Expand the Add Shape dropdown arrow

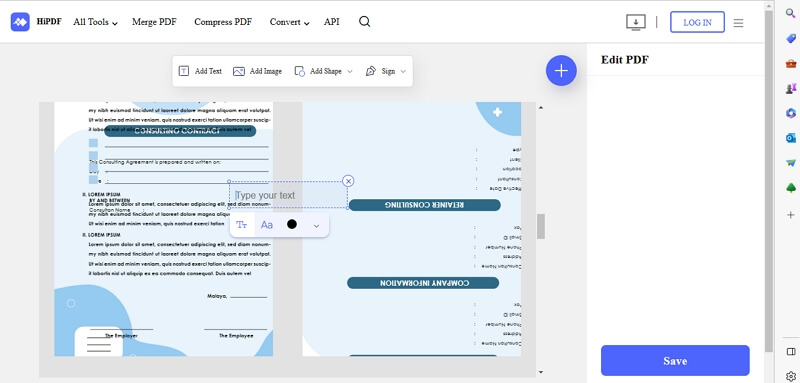[350, 71]
